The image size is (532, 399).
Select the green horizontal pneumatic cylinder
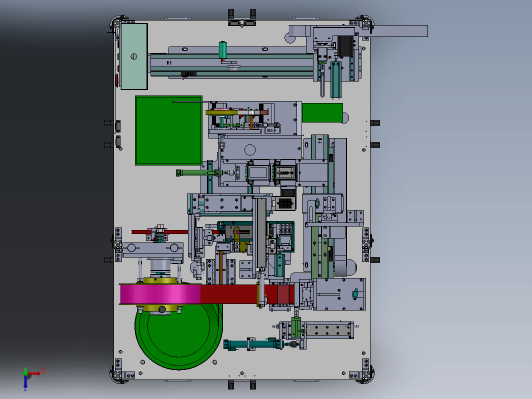pyautogui.click(x=198, y=172)
